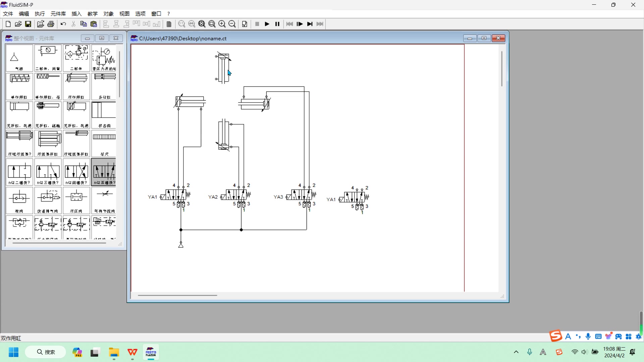Select the 可调节流阀 throttle valve component
This screenshot has height=362, width=644.
click(x=104, y=200)
